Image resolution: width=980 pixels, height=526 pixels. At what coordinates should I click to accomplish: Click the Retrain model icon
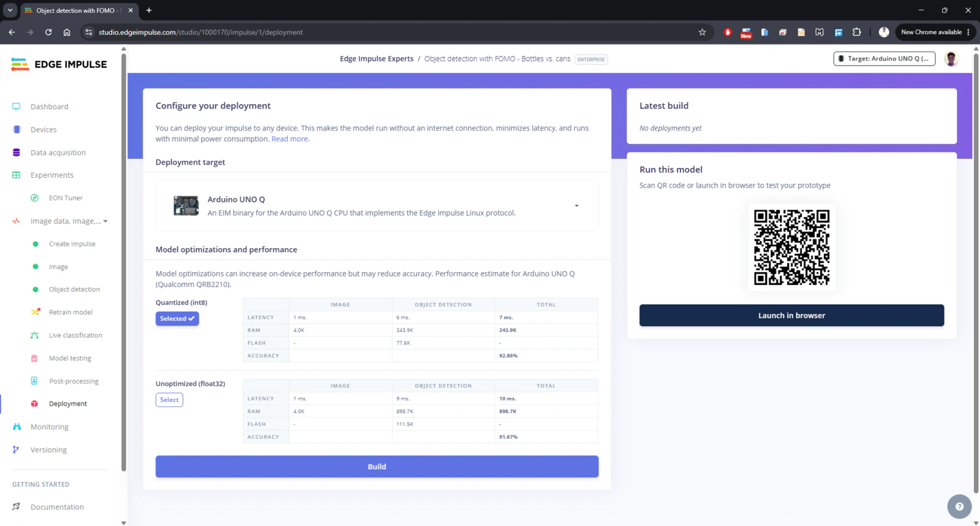[x=35, y=312]
